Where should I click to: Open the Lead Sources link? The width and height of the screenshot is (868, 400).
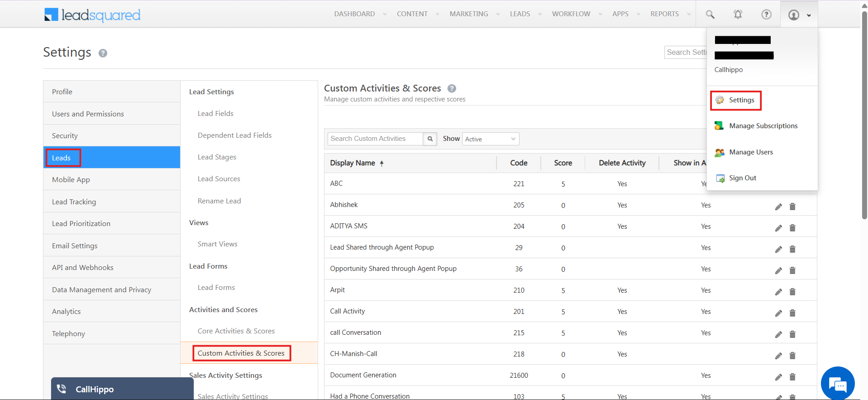point(219,178)
